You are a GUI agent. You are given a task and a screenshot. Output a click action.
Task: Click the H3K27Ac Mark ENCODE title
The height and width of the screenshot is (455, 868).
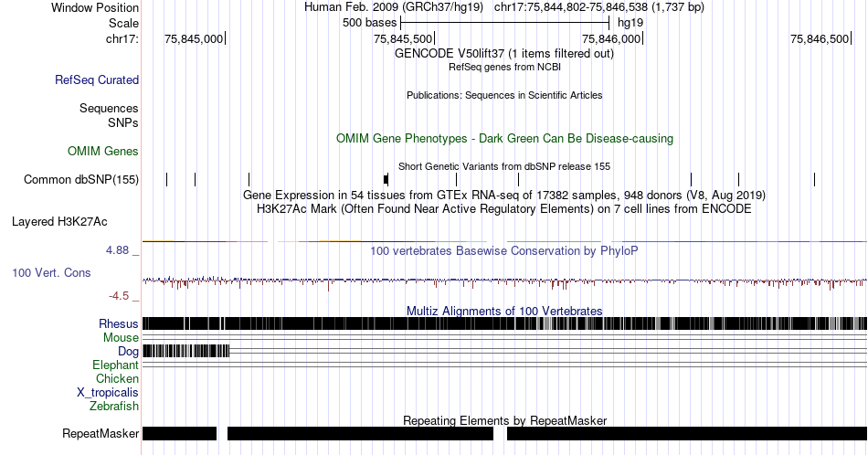[504, 208]
